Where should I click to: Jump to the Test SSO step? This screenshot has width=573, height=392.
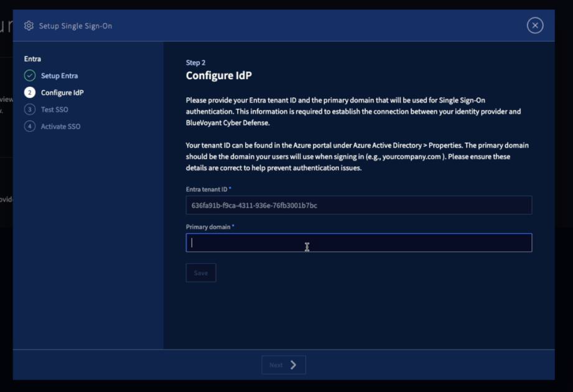[x=55, y=110]
